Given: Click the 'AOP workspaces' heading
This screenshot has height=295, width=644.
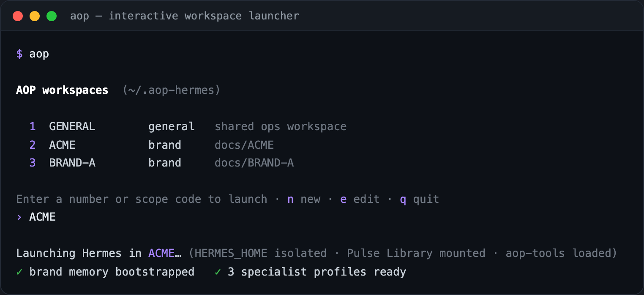Looking at the screenshot, I should pyautogui.click(x=62, y=90).
